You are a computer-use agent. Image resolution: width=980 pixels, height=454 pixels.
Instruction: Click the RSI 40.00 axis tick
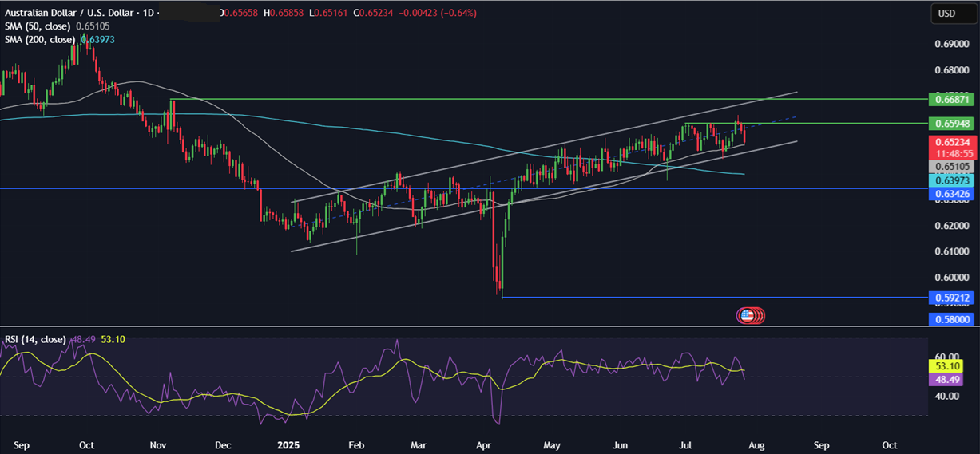pos(946,397)
